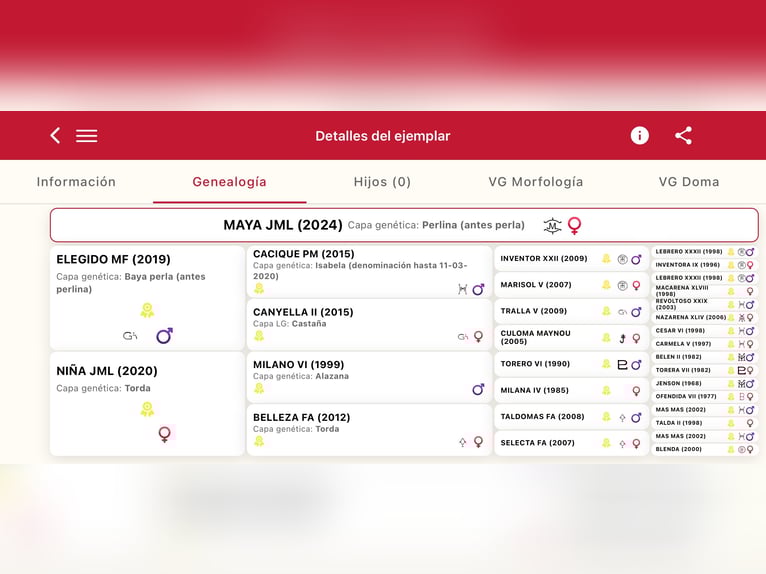Click the male symbol in ELEGIDO MF card

(x=164, y=336)
